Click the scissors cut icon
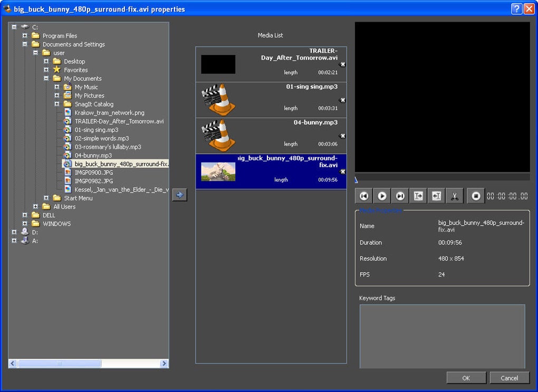 point(454,196)
